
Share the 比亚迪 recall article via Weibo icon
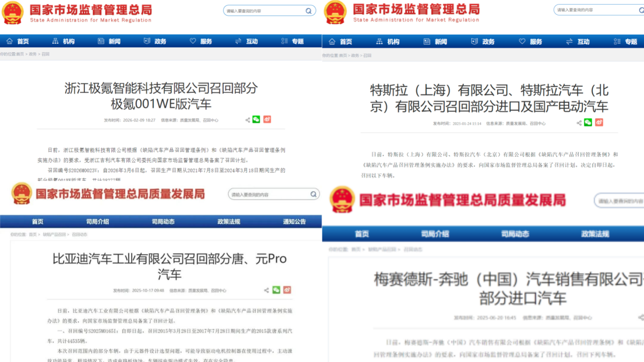point(287,290)
